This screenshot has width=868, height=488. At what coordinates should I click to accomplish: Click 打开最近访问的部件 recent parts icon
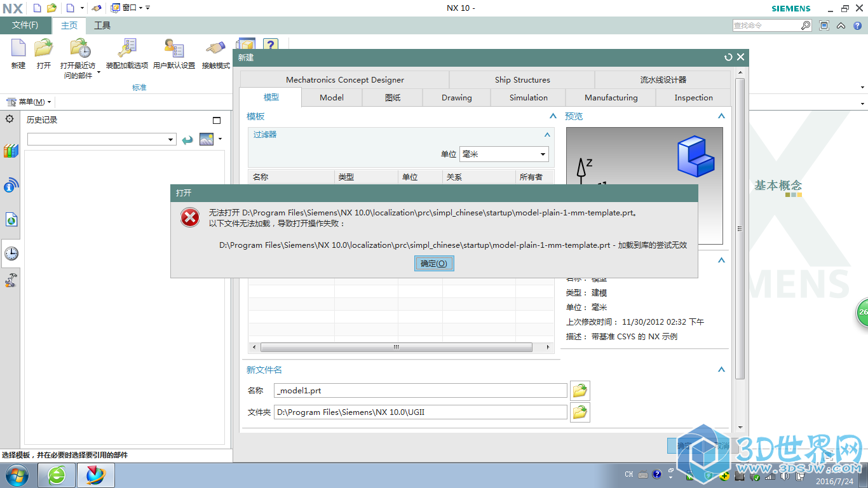[x=81, y=48]
